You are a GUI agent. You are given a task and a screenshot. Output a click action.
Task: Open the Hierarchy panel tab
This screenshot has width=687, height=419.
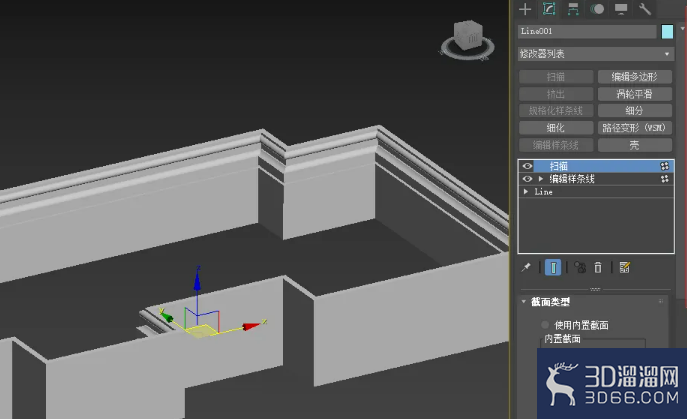coord(573,9)
